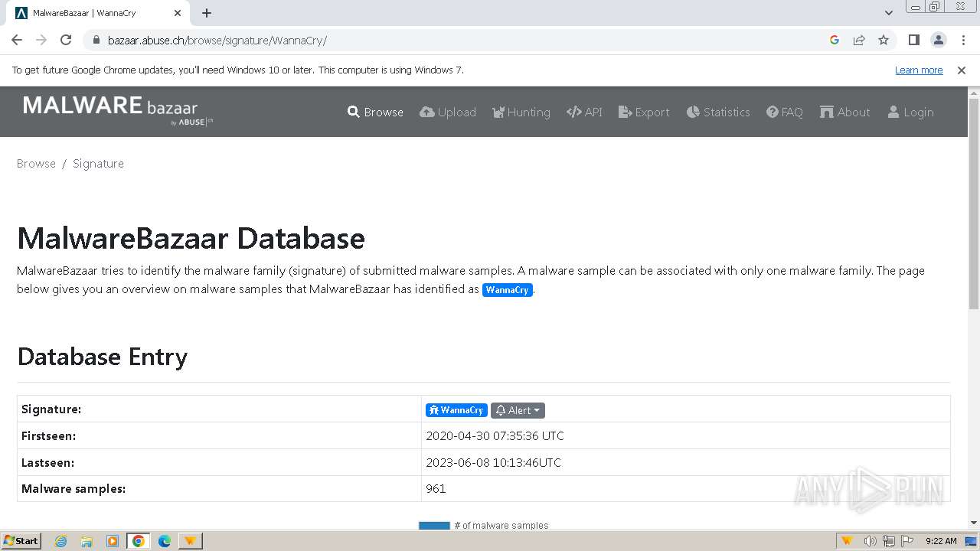Toggle the '# of malware samples' chart legend
The height and width of the screenshot is (551, 980).
[483, 525]
